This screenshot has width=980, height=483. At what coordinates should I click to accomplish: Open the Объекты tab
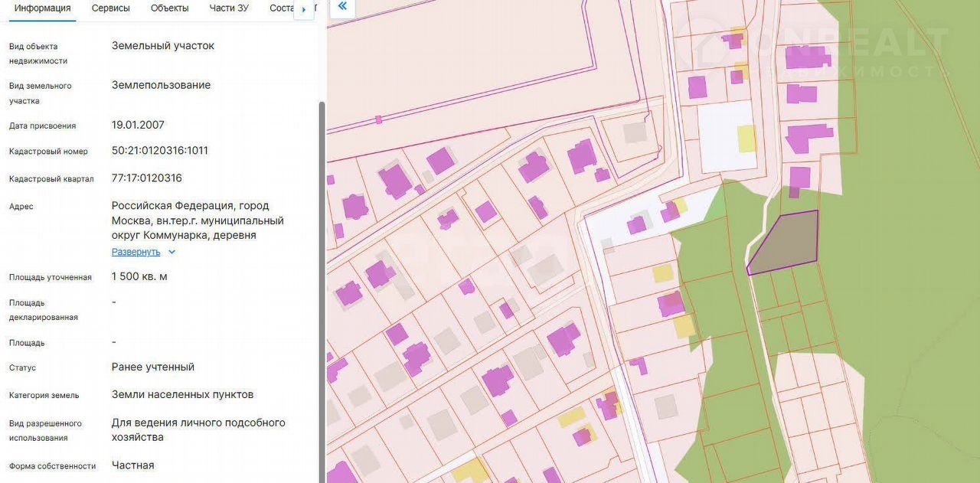click(x=169, y=8)
